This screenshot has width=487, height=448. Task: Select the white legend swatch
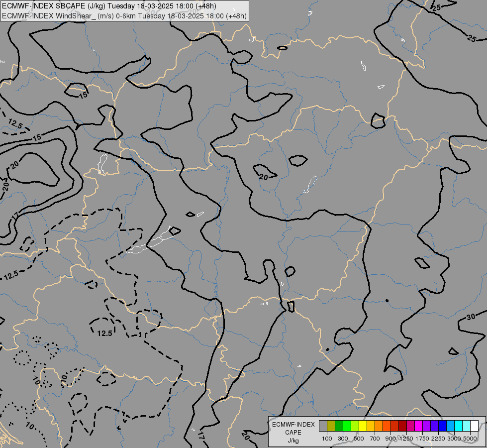coord(474,426)
